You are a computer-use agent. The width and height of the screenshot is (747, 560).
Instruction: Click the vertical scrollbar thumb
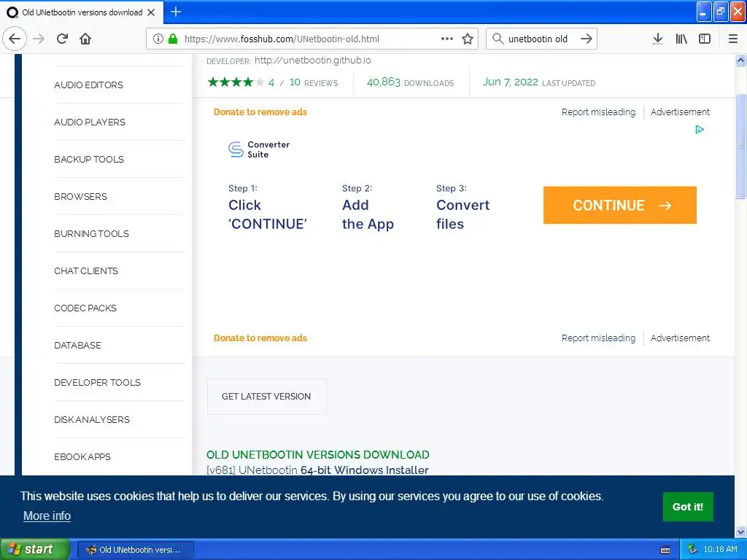[740, 146]
